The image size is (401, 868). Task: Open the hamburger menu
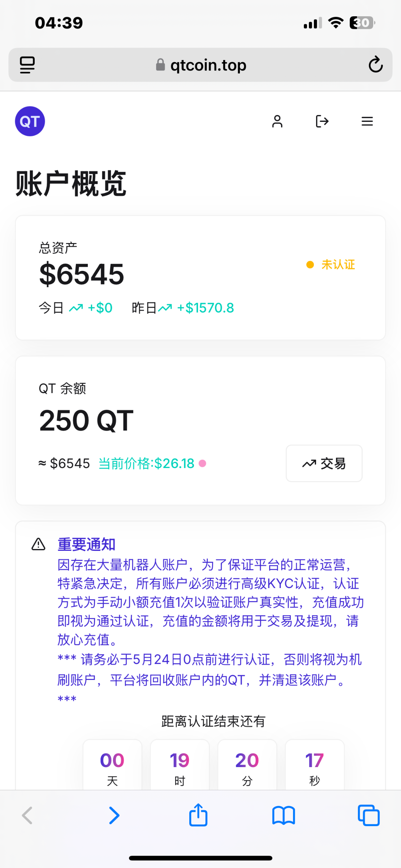pyautogui.click(x=367, y=121)
